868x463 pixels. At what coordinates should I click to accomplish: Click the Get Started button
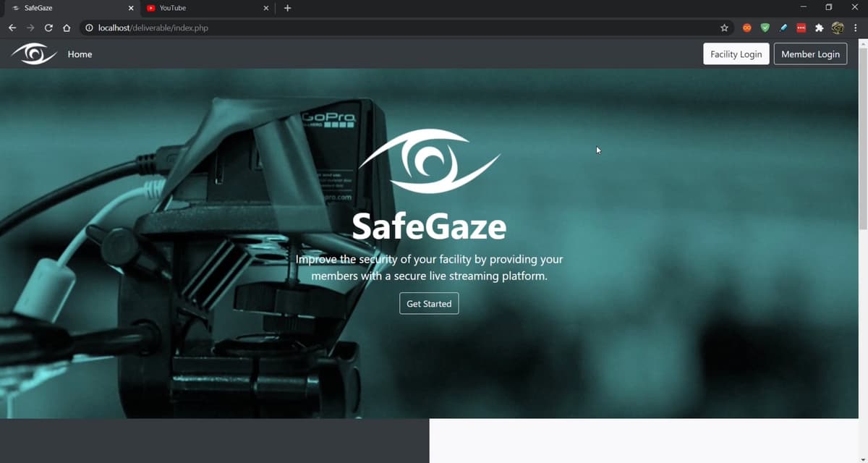pos(429,304)
